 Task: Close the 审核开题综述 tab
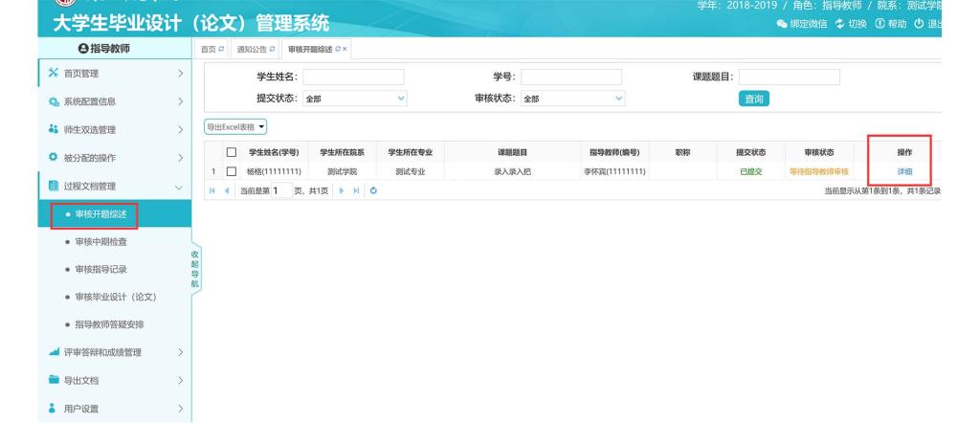point(345,48)
